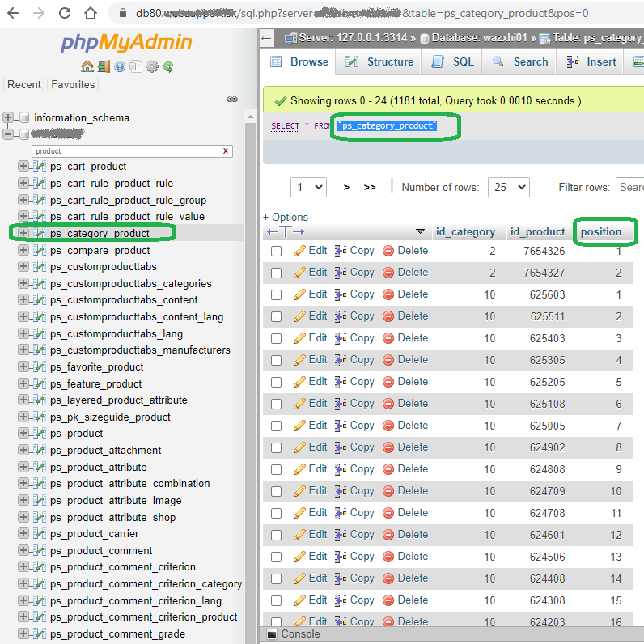644x644 pixels.
Task: Open the page number dropdown
Action: tap(308, 187)
